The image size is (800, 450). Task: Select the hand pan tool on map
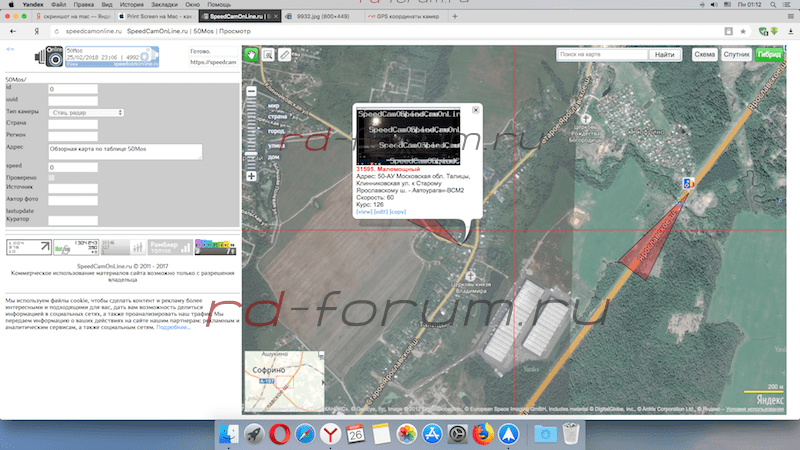coord(251,55)
